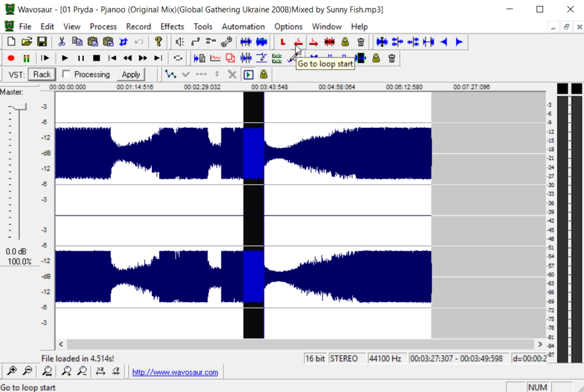Fast forward with double right arrows button

tap(143, 58)
